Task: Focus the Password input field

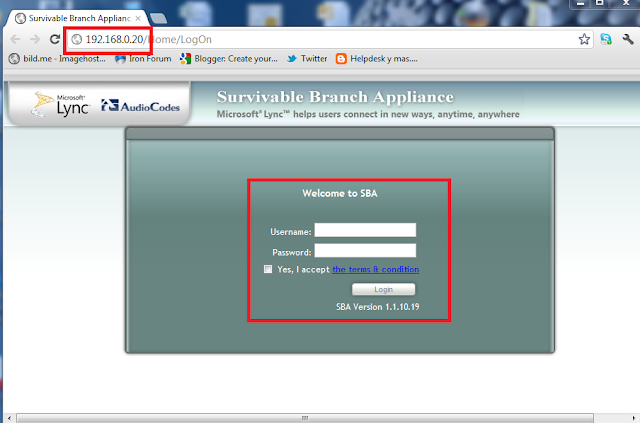Action: 365,250
